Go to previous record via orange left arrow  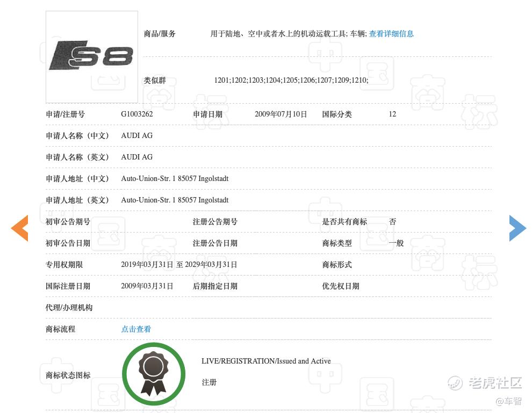click(x=19, y=228)
